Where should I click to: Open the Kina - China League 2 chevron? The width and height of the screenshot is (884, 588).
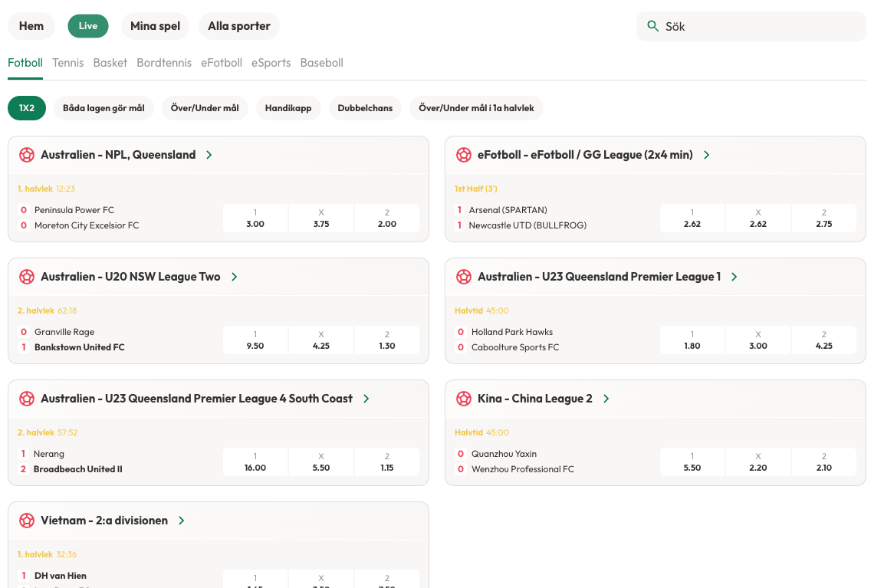click(x=606, y=399)
